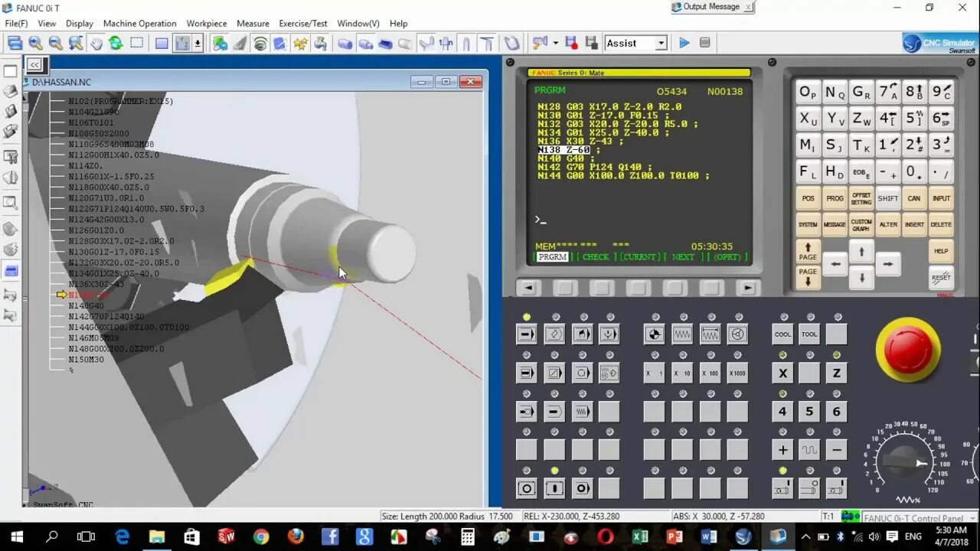980x551 pixels.
Task: Open the Measure menu
Action: [253, 24]
